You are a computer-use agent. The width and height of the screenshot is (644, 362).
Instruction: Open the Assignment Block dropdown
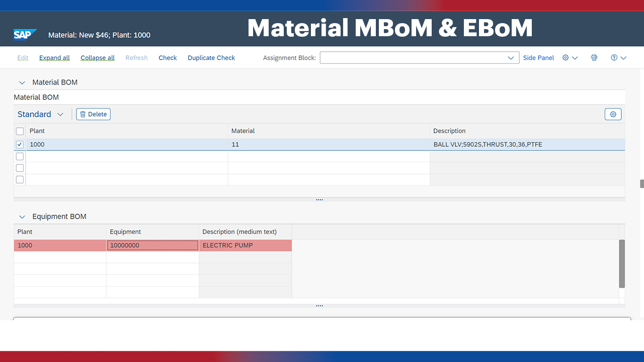(x=510, y=57)
